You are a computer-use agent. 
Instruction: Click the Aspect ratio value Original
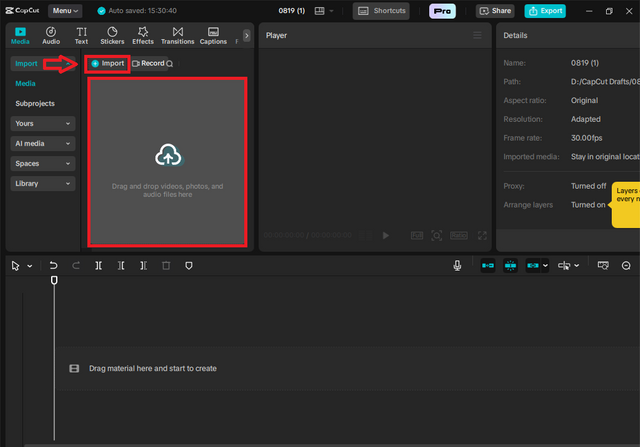coord(584,100)
